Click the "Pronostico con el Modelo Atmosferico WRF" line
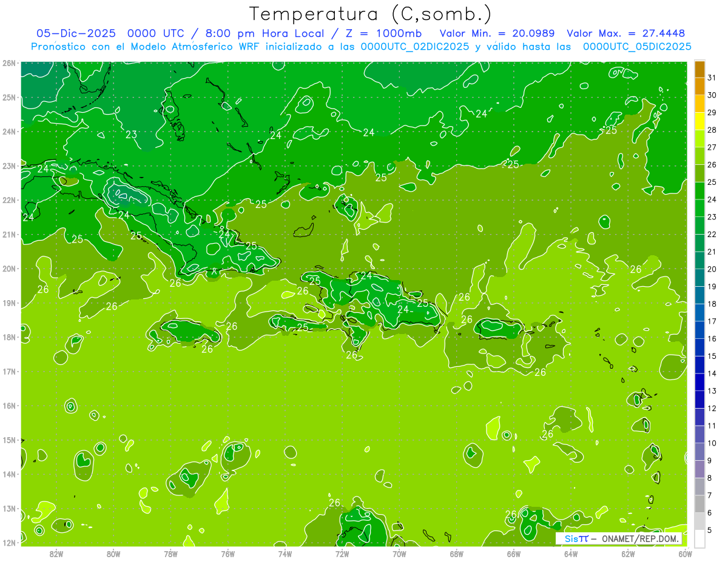The image size is (728, 562). 361,46
